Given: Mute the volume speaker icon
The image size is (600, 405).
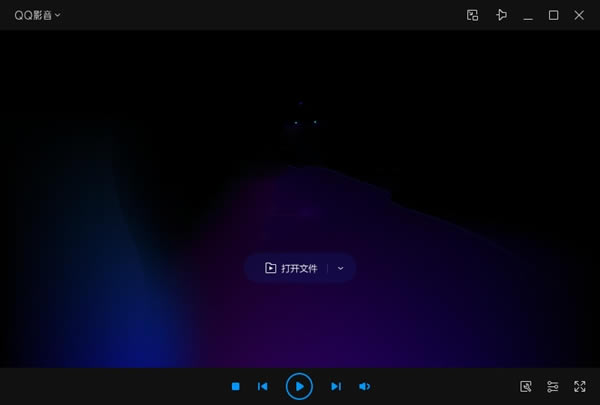Looking at the screenshot, I should 364,387.
